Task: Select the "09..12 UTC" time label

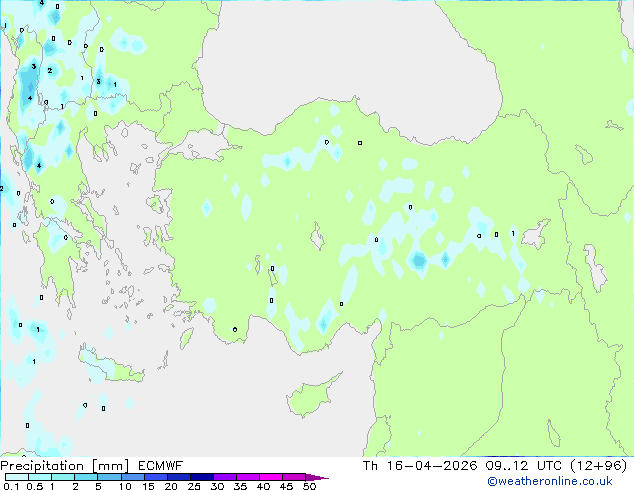Action: (524, 466)
